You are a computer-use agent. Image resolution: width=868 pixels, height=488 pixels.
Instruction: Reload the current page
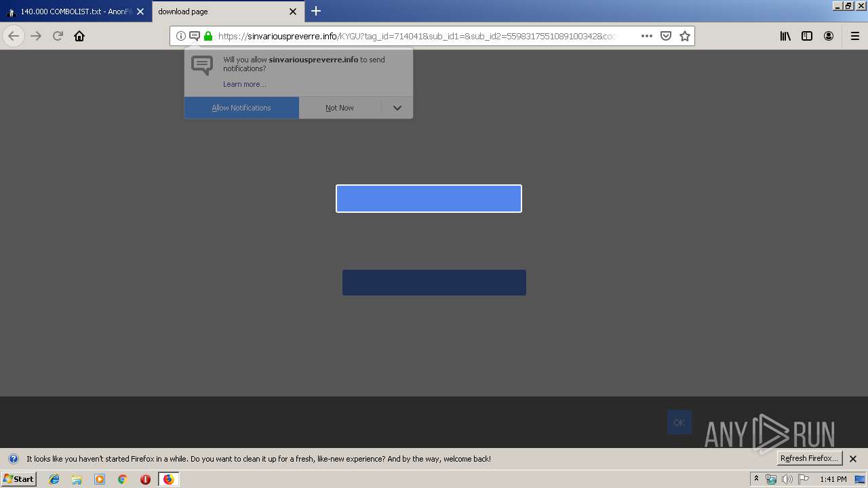(x=58, y=36)
